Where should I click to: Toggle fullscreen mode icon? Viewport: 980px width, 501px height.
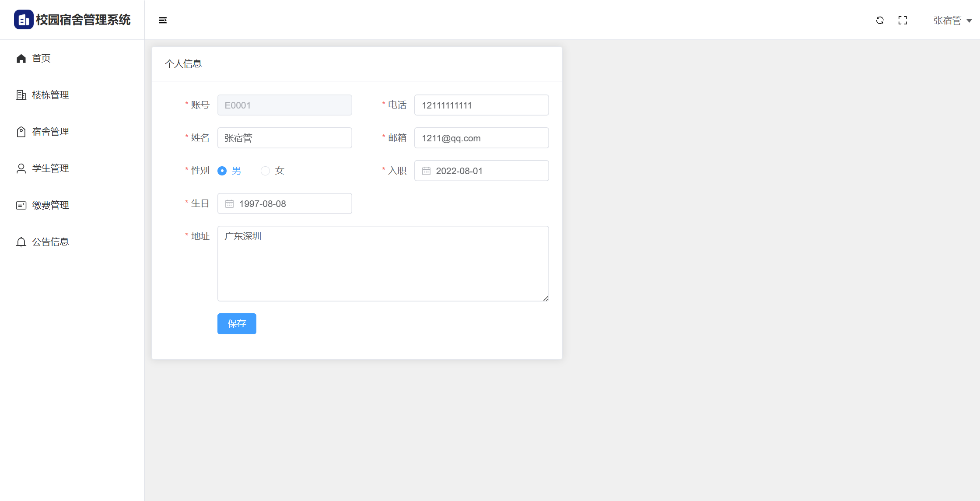point(903,20)
